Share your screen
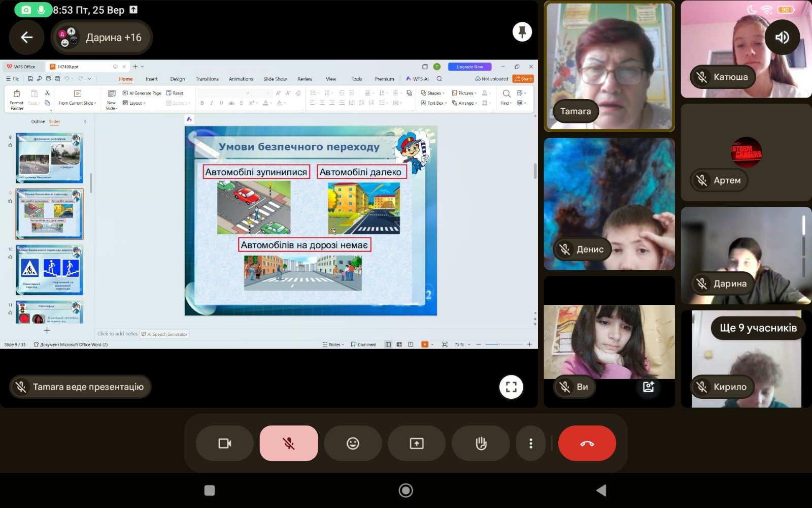Screen dimensions: 812x508 point(417,443)
